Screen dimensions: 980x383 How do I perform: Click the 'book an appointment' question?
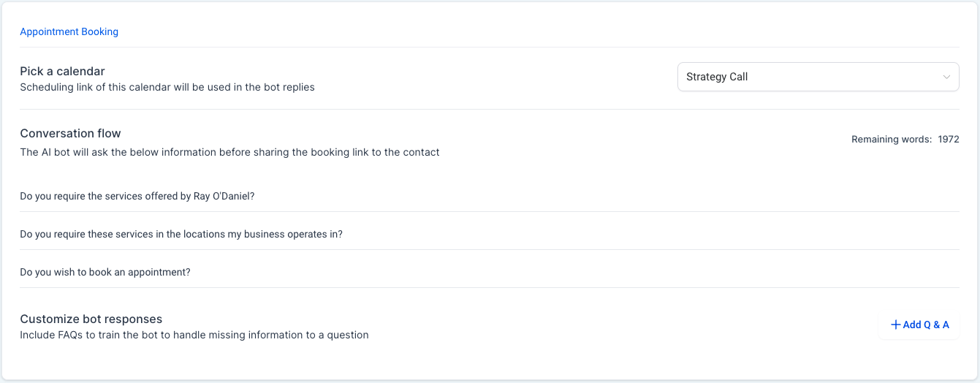click(x=105, y=272)
